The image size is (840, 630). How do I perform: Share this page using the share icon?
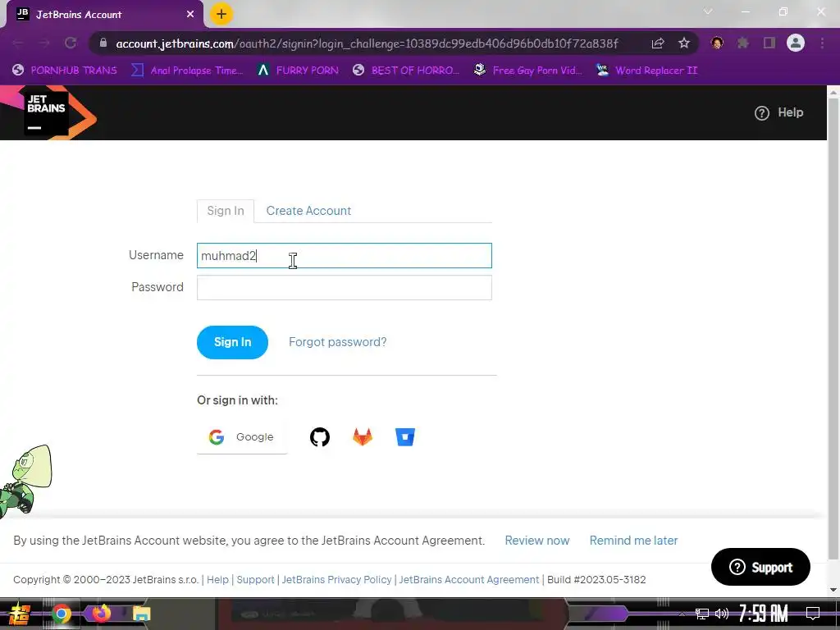click(x=658, y=43)
